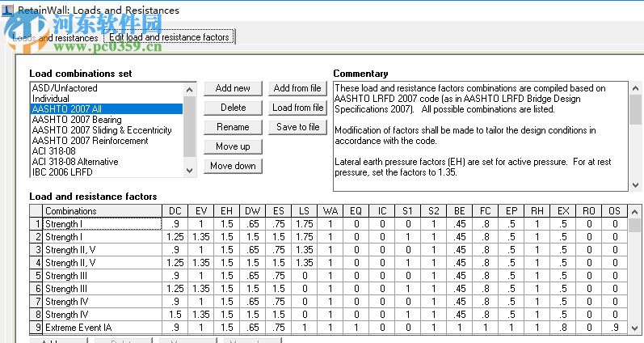The width and height of the screenshot is (644, 343).
Task: Click Add from file button
Action: [297, 88]
